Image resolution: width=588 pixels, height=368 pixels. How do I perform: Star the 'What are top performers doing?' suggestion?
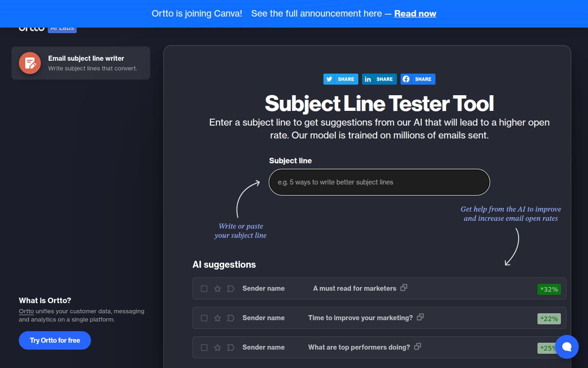coord(218,347)
